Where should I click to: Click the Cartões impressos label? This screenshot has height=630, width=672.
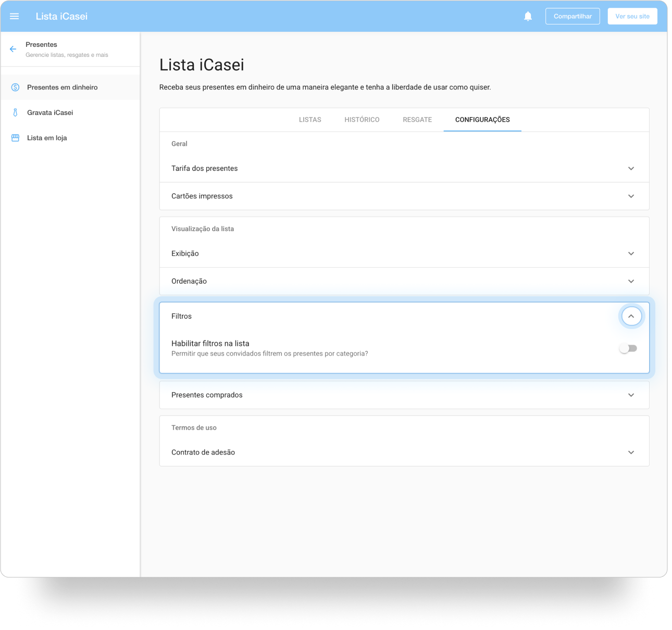[202, 196]
